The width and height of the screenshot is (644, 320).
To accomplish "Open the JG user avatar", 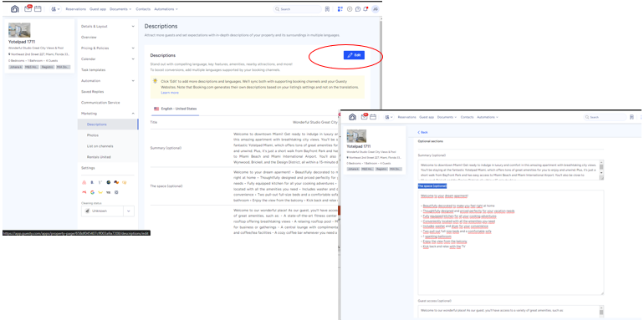I will 376,9.
